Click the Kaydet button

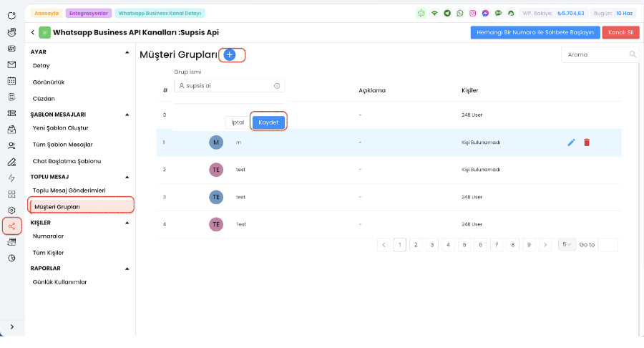pos(268,122)
